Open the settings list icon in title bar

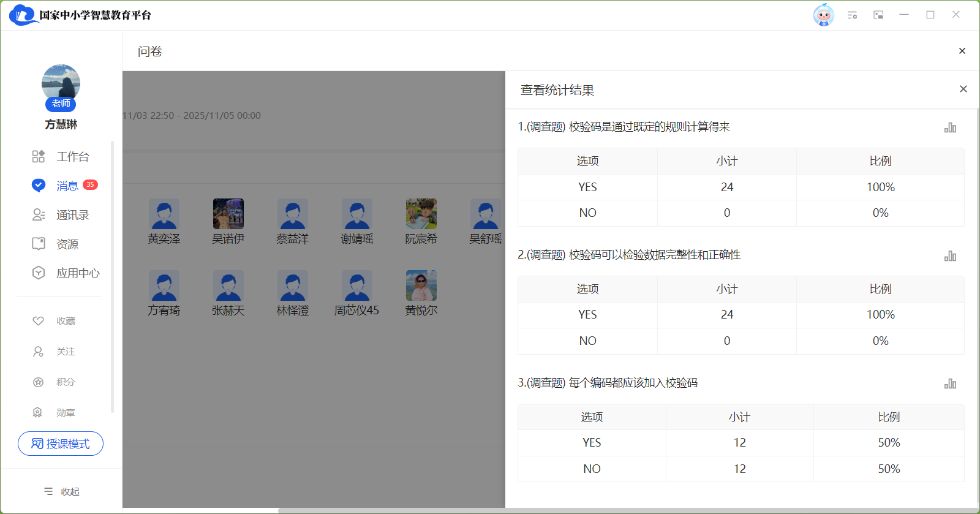click(x=852, y=15)
